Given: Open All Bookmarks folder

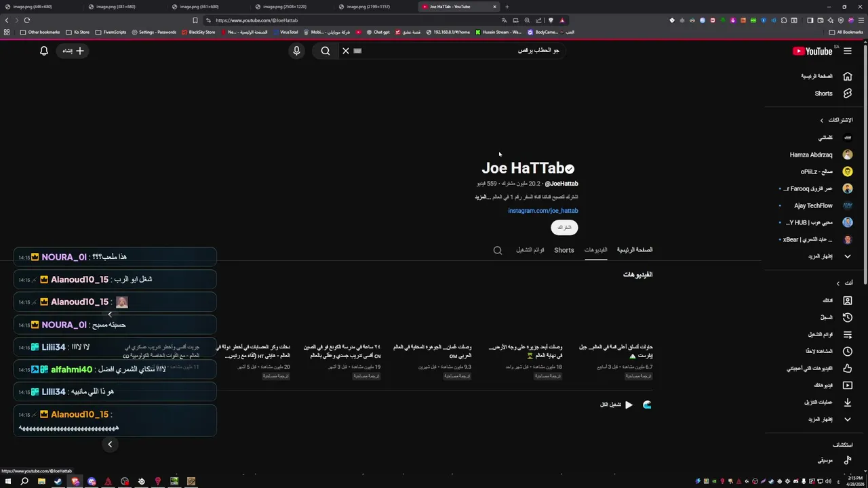Looking at the screenshot, I should click(846, 32).
